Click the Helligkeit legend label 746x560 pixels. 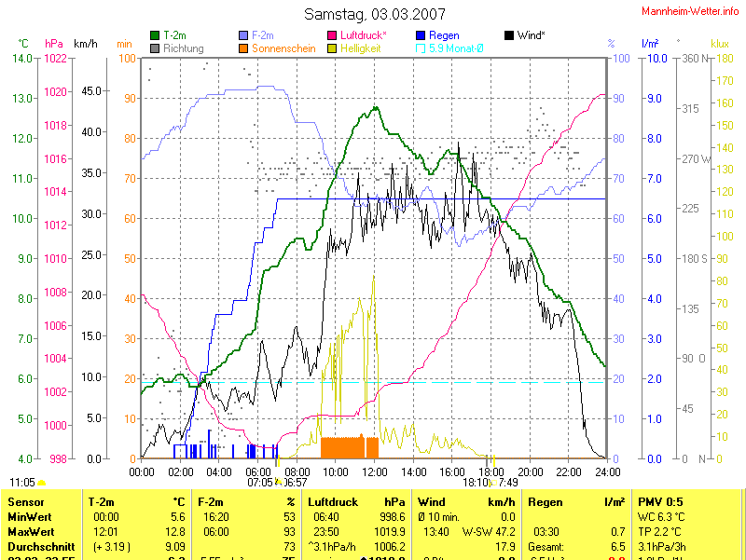click(360, 48)
